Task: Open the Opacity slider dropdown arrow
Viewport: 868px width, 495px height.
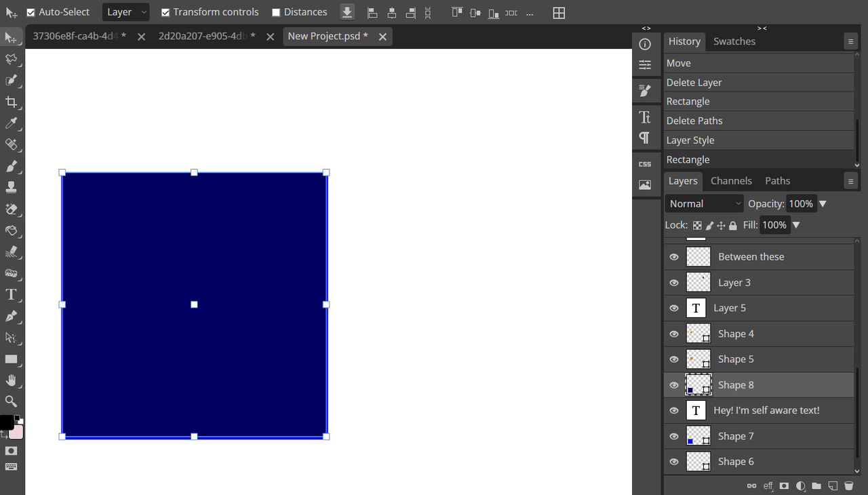Action: [x=823, y=204]
